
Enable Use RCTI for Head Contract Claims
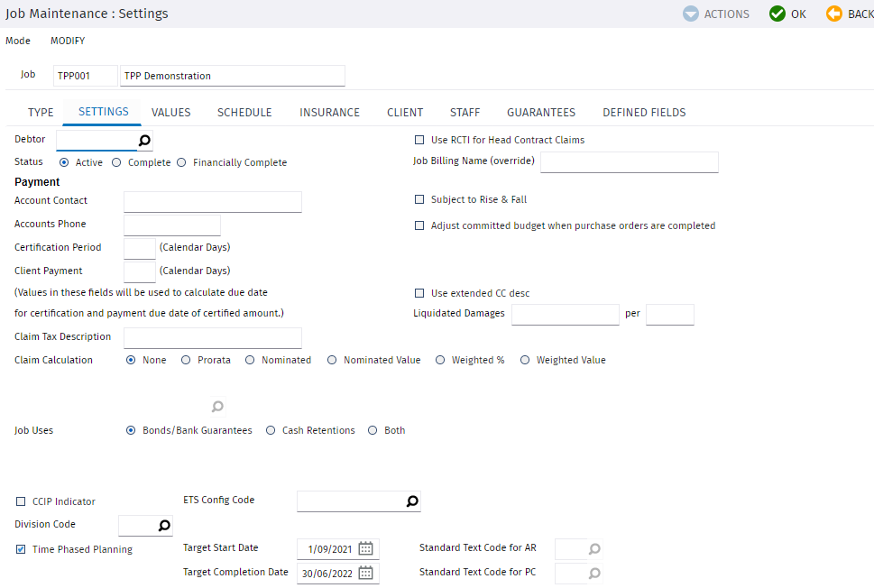point(419,140)
